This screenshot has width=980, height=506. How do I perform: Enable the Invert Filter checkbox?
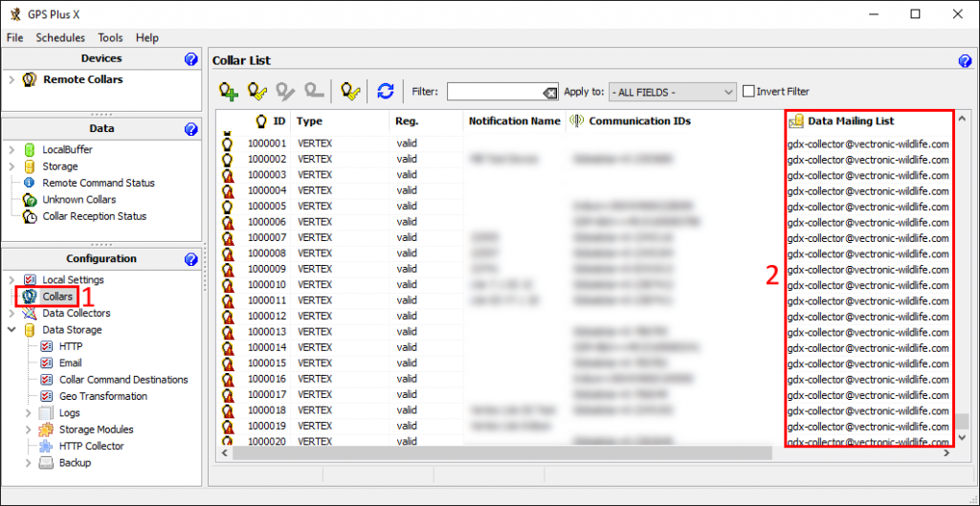(x=748, y=92)
